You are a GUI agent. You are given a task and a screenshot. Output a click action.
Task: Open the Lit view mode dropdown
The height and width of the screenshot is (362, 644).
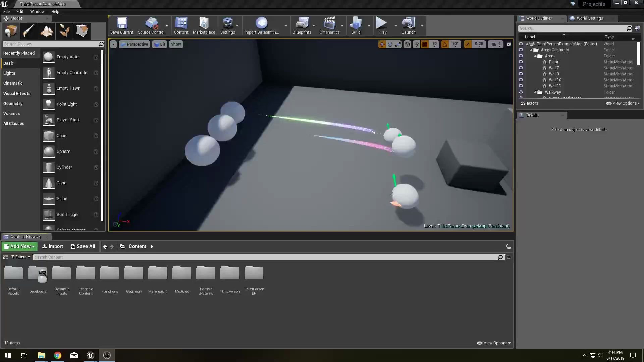(159, 44)
